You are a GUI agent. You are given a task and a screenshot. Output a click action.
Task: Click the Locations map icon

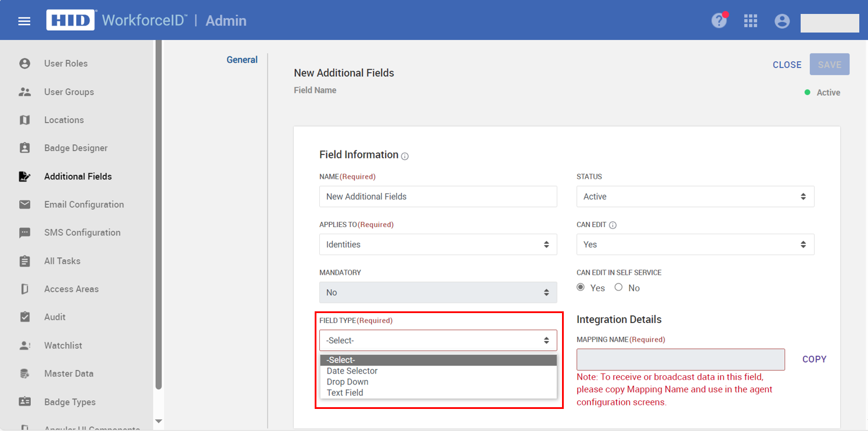click(24, 120)
